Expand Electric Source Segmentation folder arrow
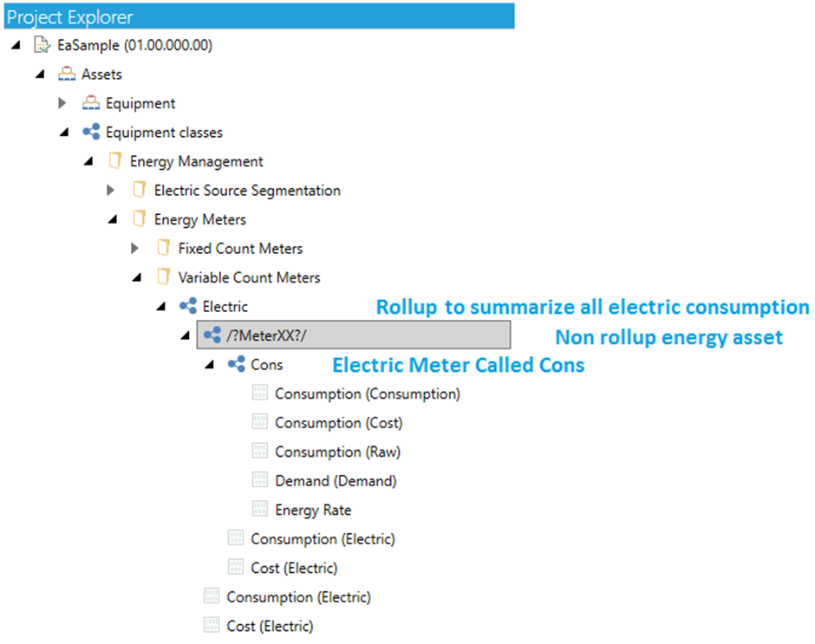This screenshot has width=815, height=644. click(x=111, y=190)
